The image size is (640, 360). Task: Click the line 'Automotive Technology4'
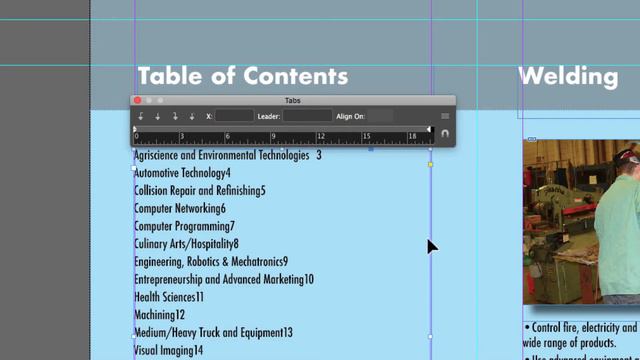click(182, 173)
